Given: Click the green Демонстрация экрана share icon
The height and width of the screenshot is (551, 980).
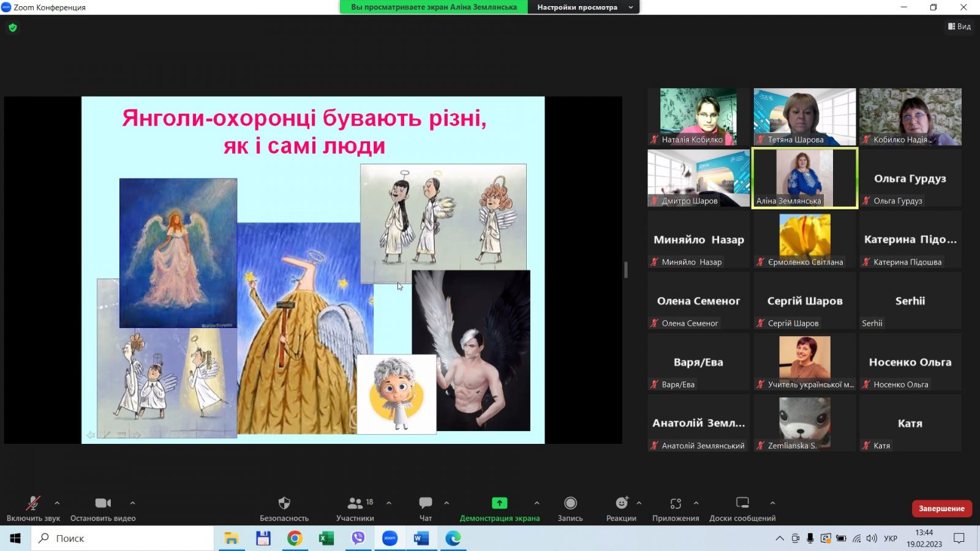Looking at the screenshot, I should pos(500,503).
